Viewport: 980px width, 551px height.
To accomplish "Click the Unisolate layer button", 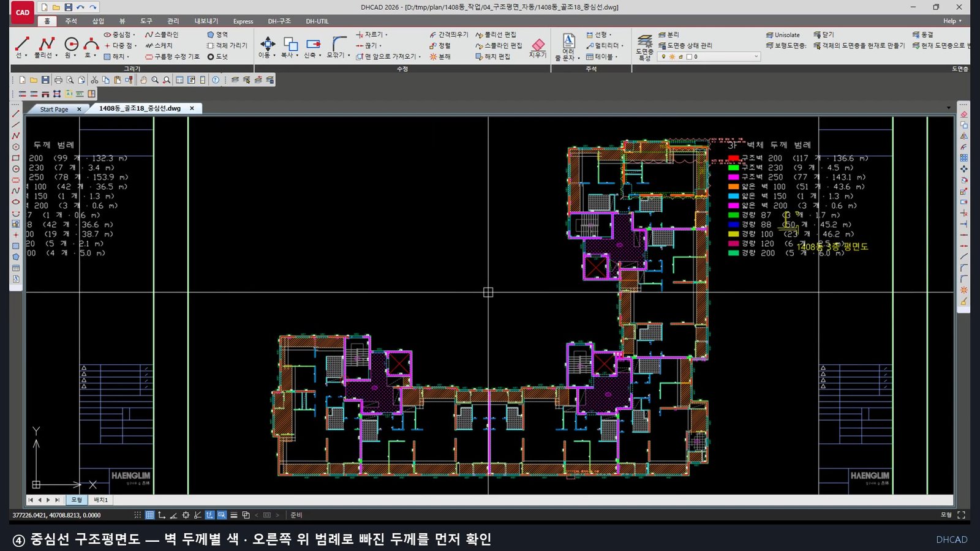I will point(783,35).
